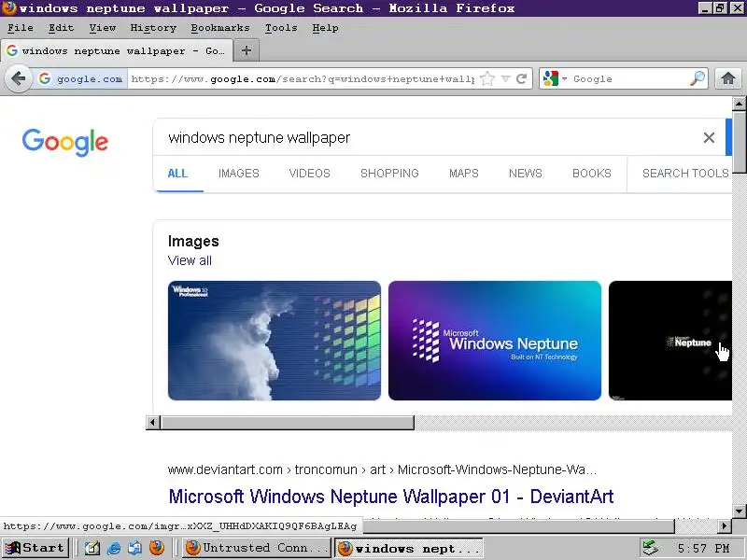This screenshot has height=560, width=747.
Task: Click the 5:57 PM clock
Action: coord(703,548)
